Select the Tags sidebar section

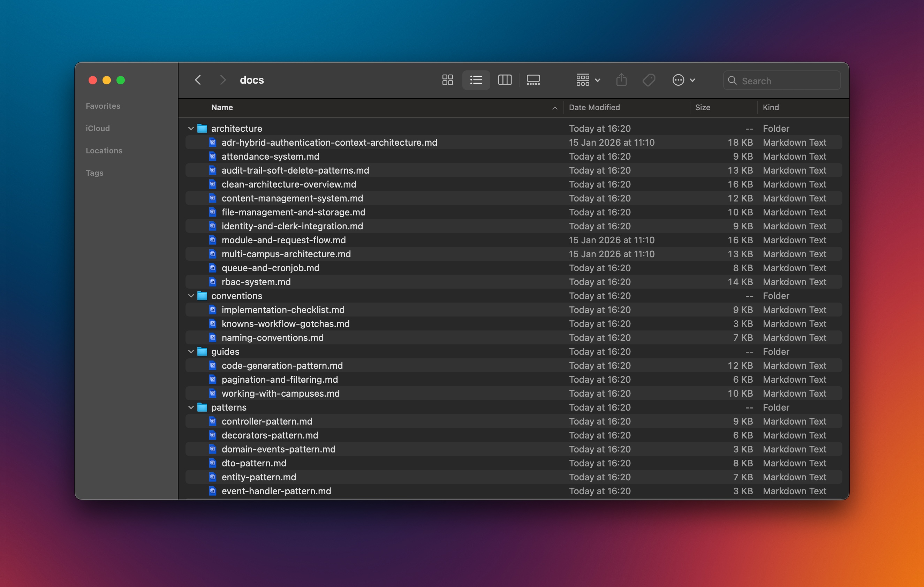94,173
